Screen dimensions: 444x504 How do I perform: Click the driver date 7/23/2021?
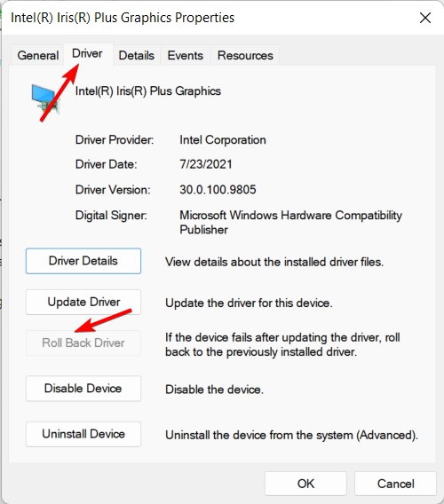(206, 164)
